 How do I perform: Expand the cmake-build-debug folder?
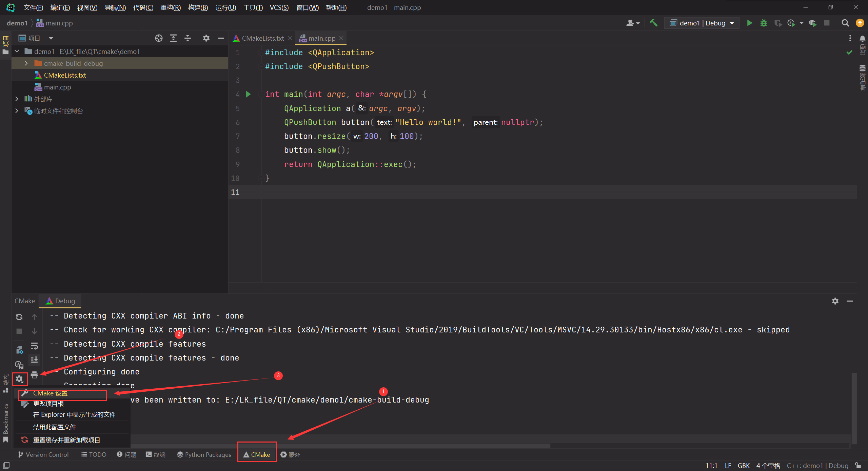26,63
